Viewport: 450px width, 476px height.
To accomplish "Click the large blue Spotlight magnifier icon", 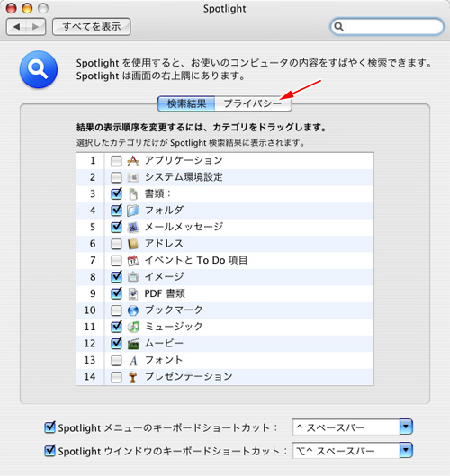I will point(39,69).
